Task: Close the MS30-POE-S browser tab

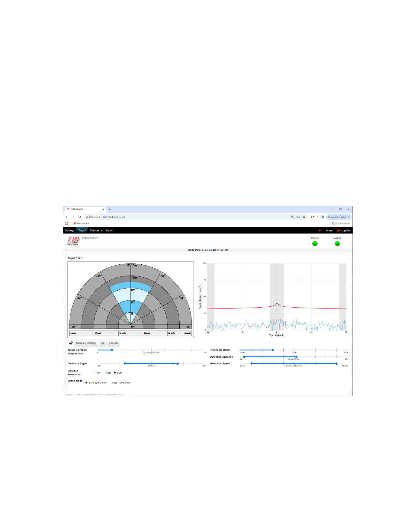Action: tap(103, 209)
